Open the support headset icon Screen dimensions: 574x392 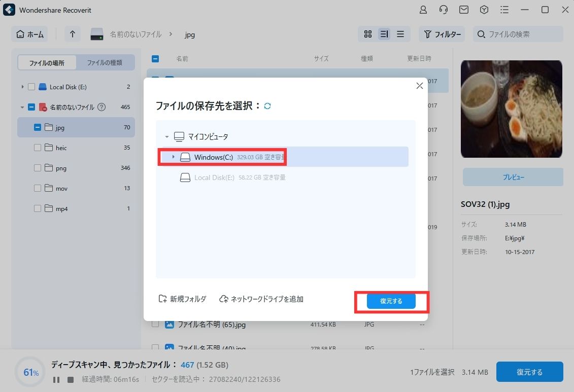click(x=444, y=10)
